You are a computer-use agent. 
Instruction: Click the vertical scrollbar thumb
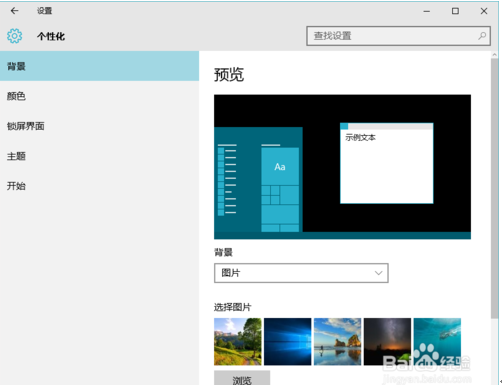pyautogui.click(x=494, y=188)
